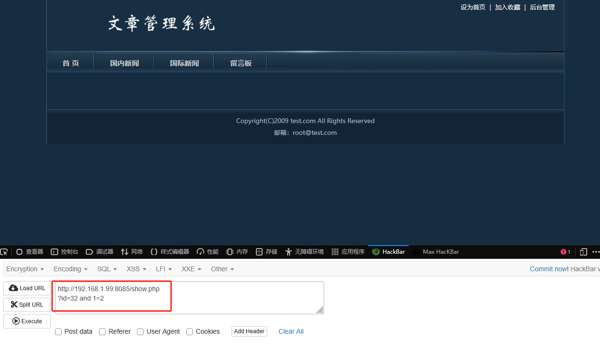
Task: Enable the Post data checkbox
Action: tap(58, 332)
